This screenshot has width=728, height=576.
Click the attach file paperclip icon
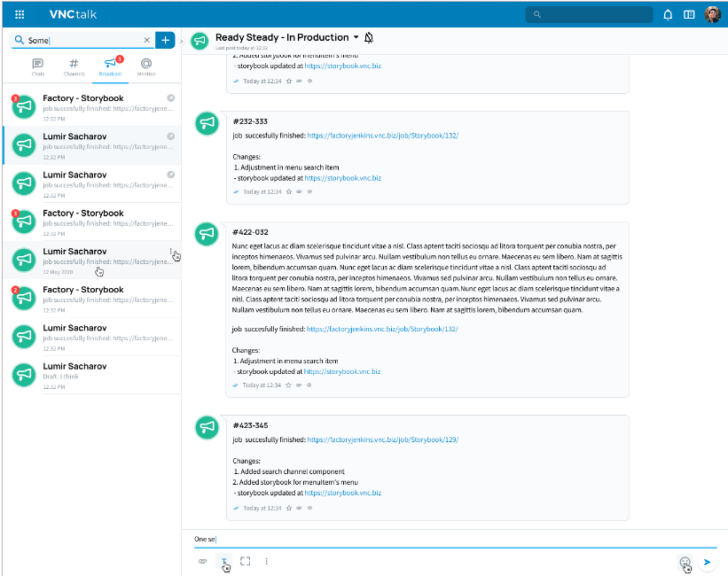click(x=202, y=561)
